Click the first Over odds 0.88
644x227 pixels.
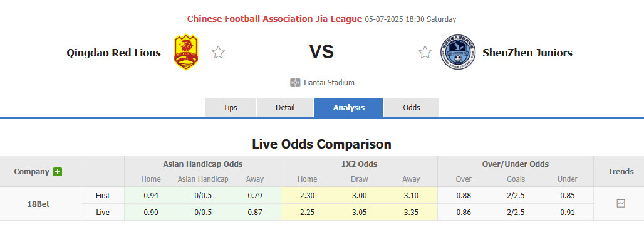tap(464, 196)
